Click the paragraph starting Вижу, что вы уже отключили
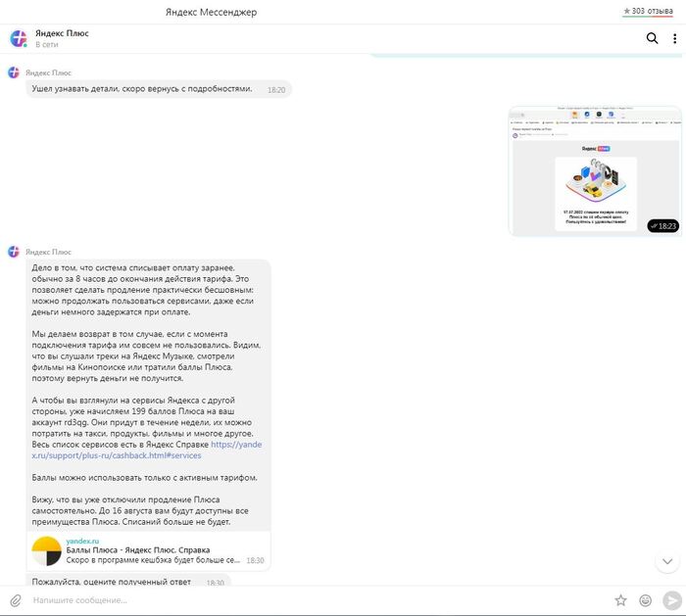Screen dimensions: 686x616 (x=140, y=510)
